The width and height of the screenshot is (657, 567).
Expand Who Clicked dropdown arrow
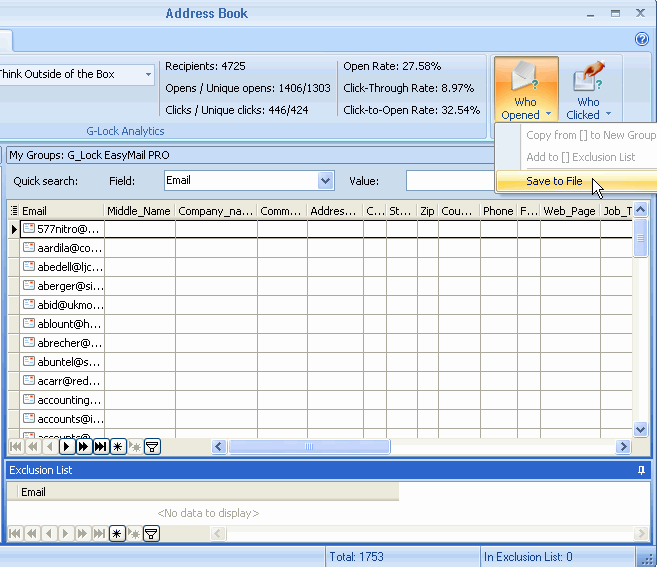tap(608, 114)
